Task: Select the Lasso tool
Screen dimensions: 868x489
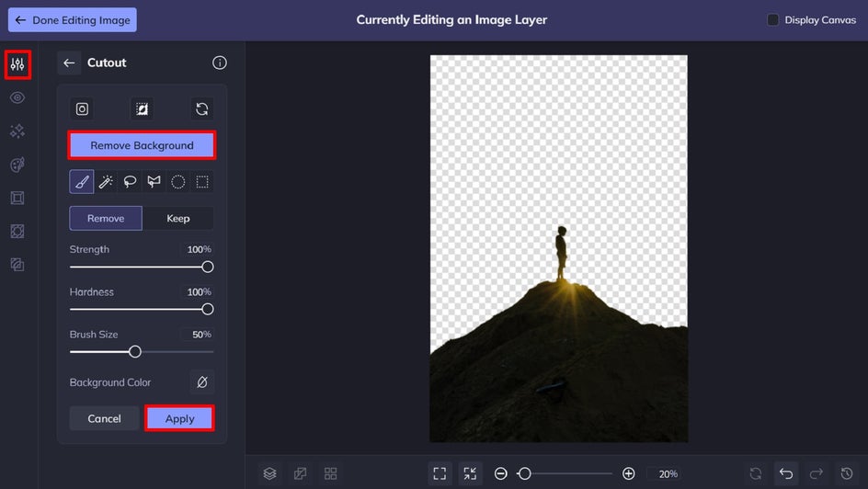Action: click(x=130, y=181)
